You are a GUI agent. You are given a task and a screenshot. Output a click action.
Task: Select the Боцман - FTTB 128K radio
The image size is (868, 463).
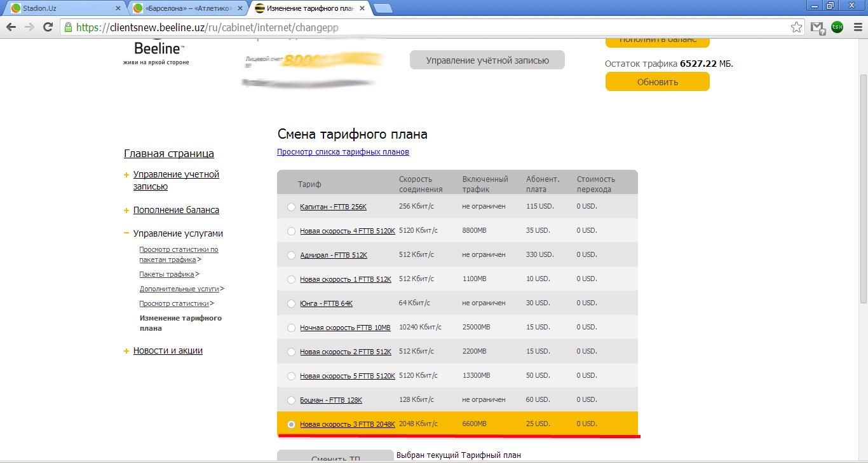[x=291, y=400]
